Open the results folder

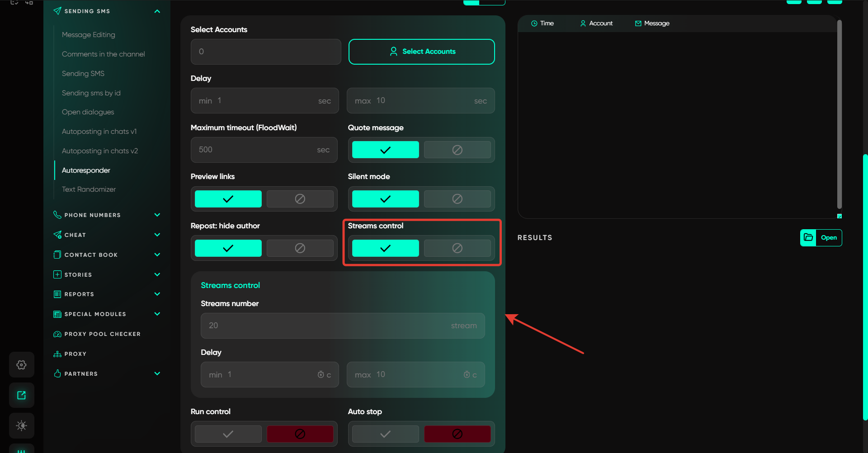point(828,238)
